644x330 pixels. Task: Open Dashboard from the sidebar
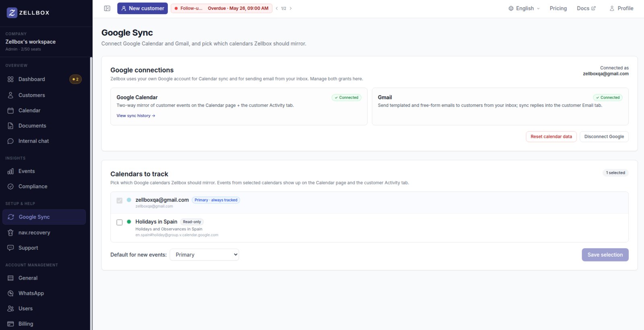pyautogui.click(x=44, y=79)
